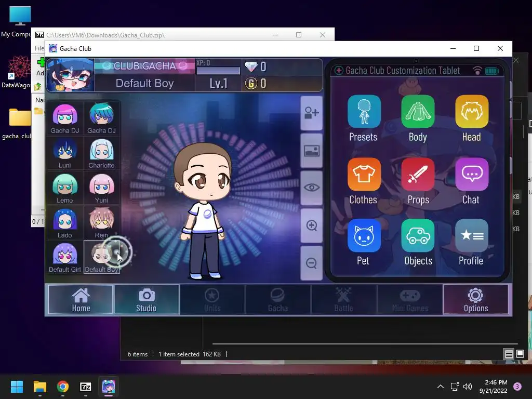This screenshot has height=399, width=532.
Task: Switch to the Studio tab
Action: [x=147, y=300]
